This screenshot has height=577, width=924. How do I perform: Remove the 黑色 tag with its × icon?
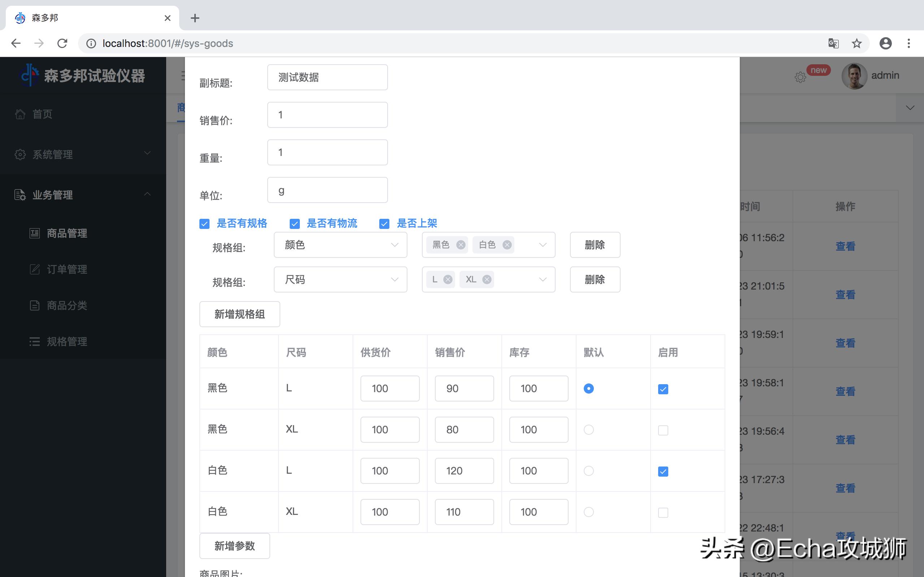[461, 244]
